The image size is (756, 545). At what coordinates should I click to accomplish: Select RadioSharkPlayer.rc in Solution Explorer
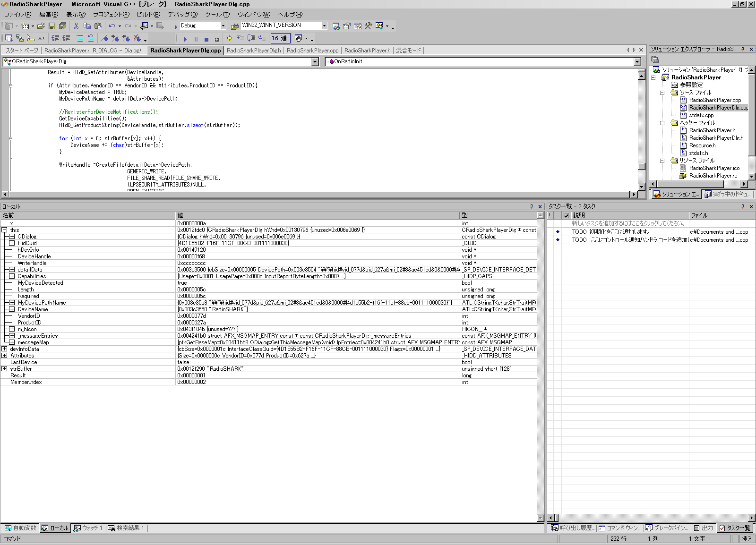pyautogui.click(x=713, y=176)
